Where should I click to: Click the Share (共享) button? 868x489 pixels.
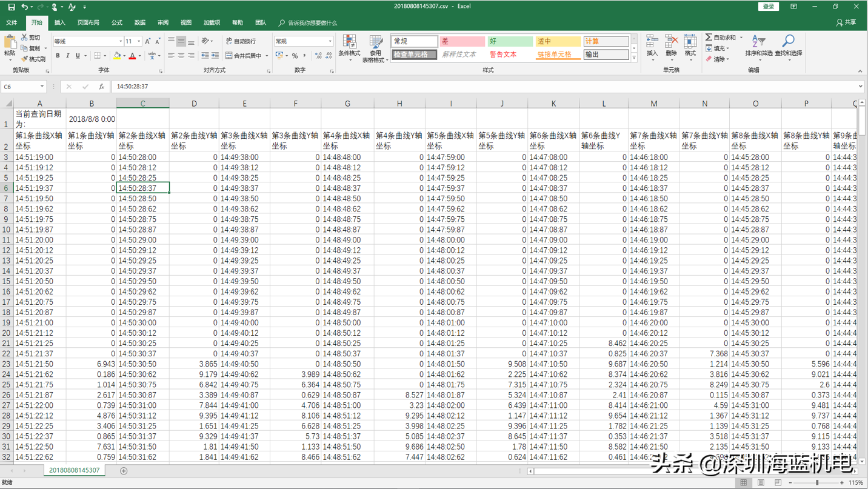click(x=846, y=23)
